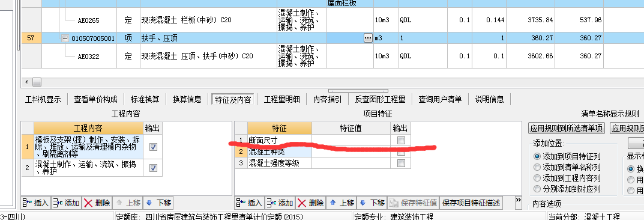Click 插入 button under 工程内容 panel
Screen dimensions: 644x220
click(36, 203)
